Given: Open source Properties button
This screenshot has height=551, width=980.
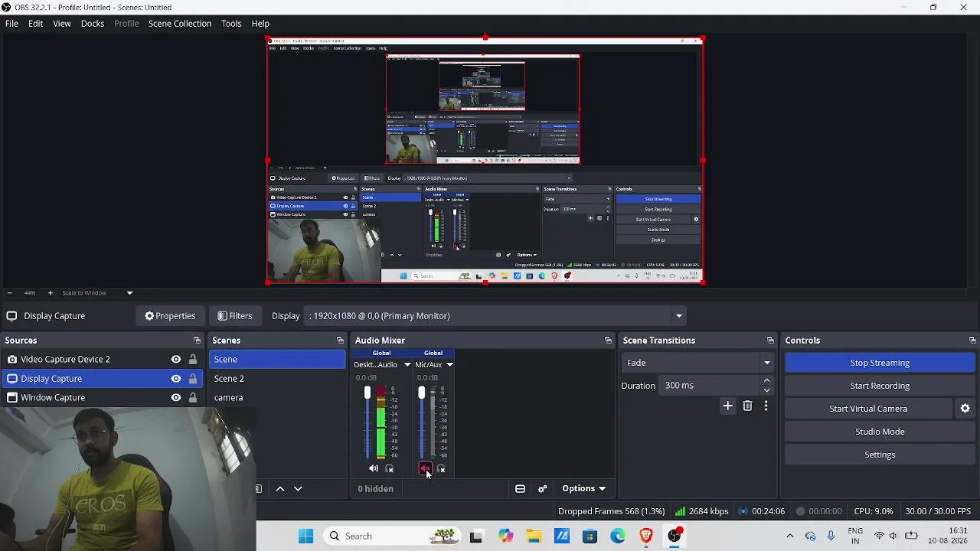Looking at the screenshot, I should (x=170, y=316).
